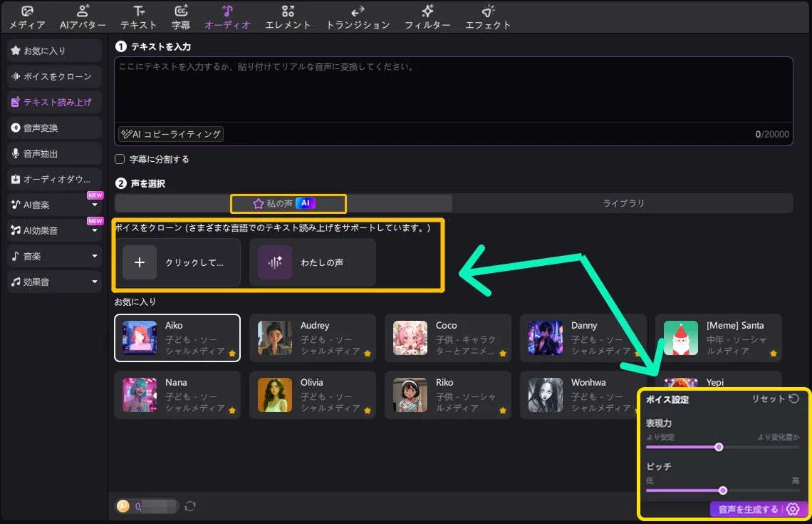The height and width of the screenshot is (524, 812).
Task: Switch to the エフェクト tab at the top
Action: 487,16
